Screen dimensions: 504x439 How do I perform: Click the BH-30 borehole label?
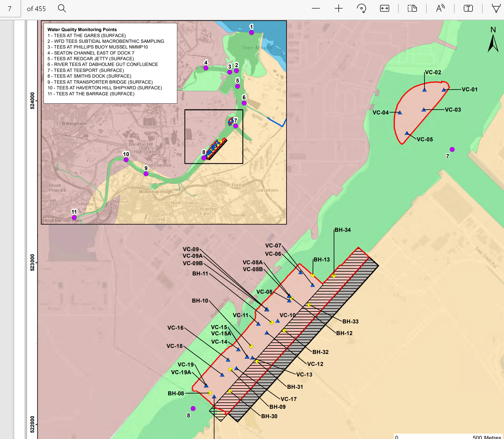coord(269,416)
